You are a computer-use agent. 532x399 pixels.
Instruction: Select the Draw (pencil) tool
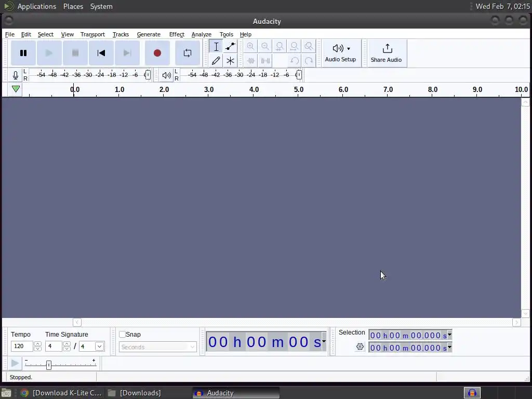coord(216,61)
